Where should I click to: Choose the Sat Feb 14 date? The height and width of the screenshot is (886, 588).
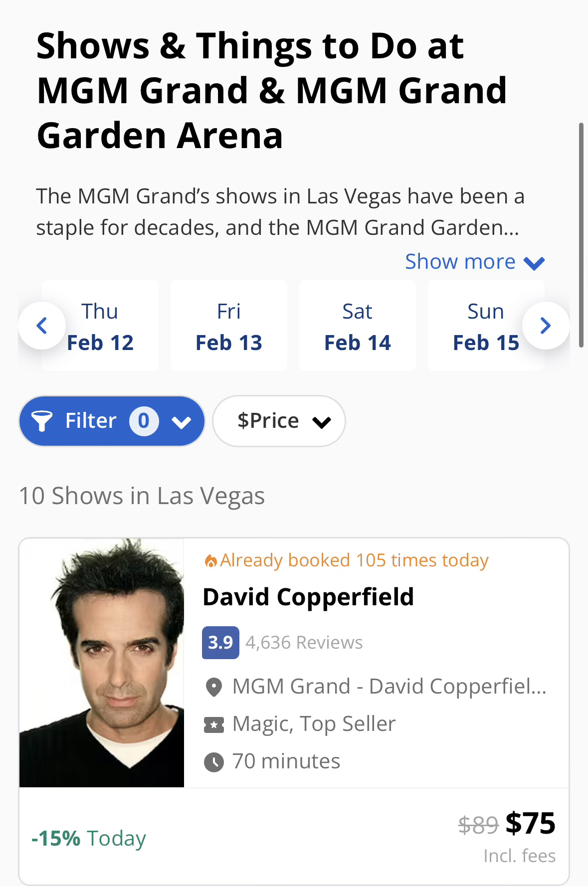(x=358, y=326)
